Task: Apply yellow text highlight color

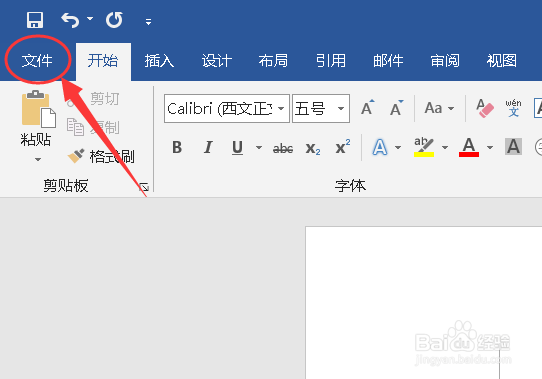Action: tap(424, 147)
